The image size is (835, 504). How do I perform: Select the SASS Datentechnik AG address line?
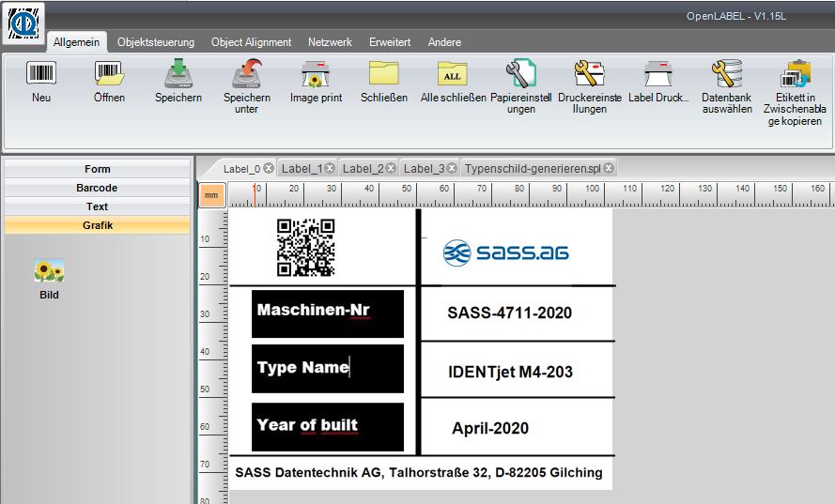(x=419, y=473)
